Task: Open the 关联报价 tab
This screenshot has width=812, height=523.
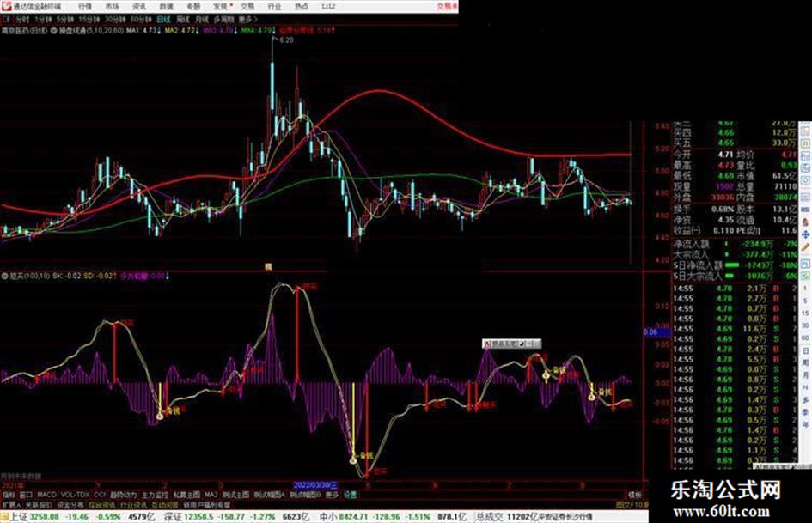Action: pyautogui.click(x=39, y=504)
